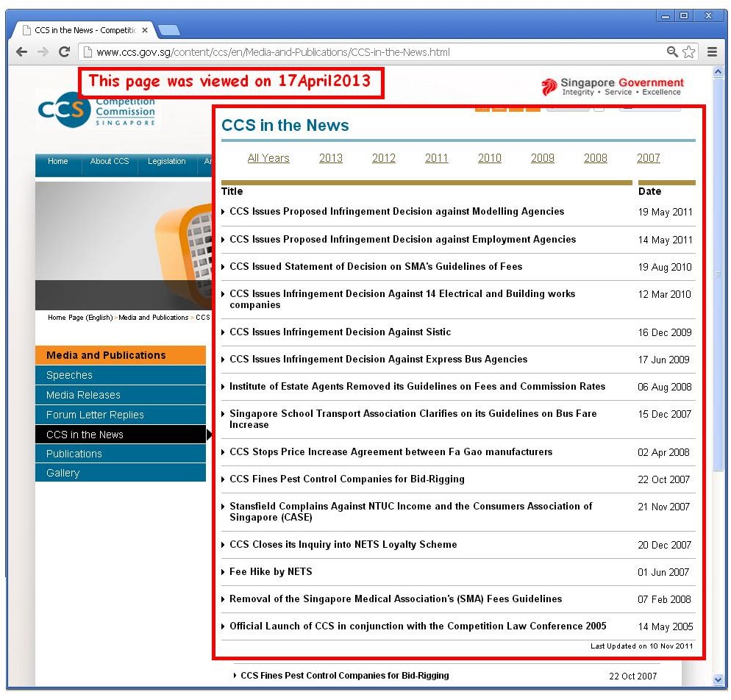Click the Title column header

pos(232,192)
